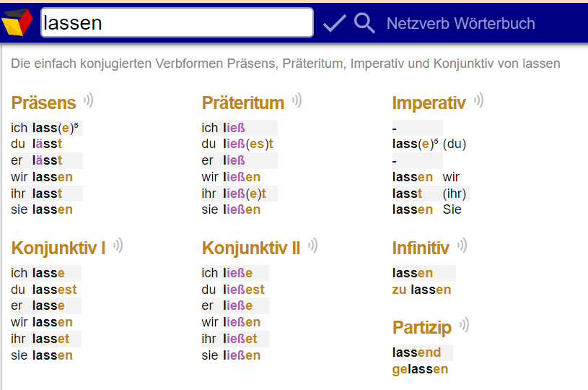
Task: Play audio for Konjunktiv II forms
Action: (x=312, y=246)
